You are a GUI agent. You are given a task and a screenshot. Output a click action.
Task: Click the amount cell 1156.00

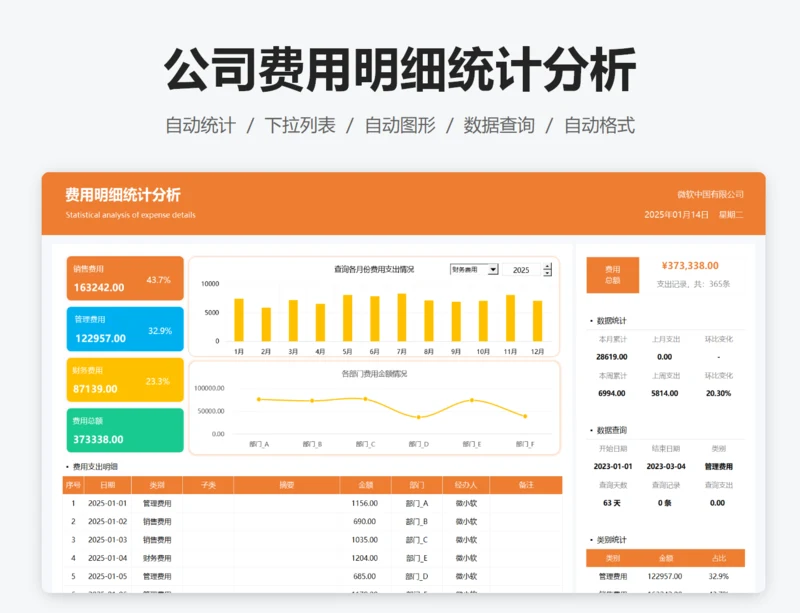(364, 503)
